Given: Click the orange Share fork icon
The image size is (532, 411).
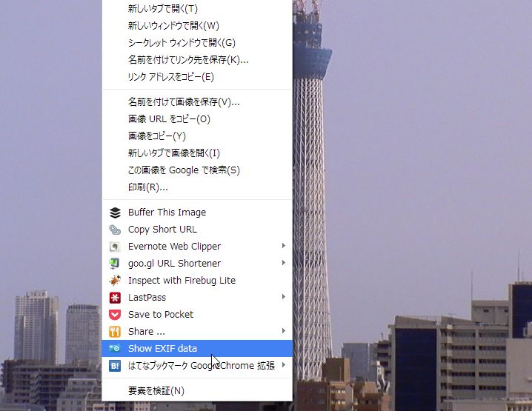Looking at the screenshot, I should coord(115,331).
